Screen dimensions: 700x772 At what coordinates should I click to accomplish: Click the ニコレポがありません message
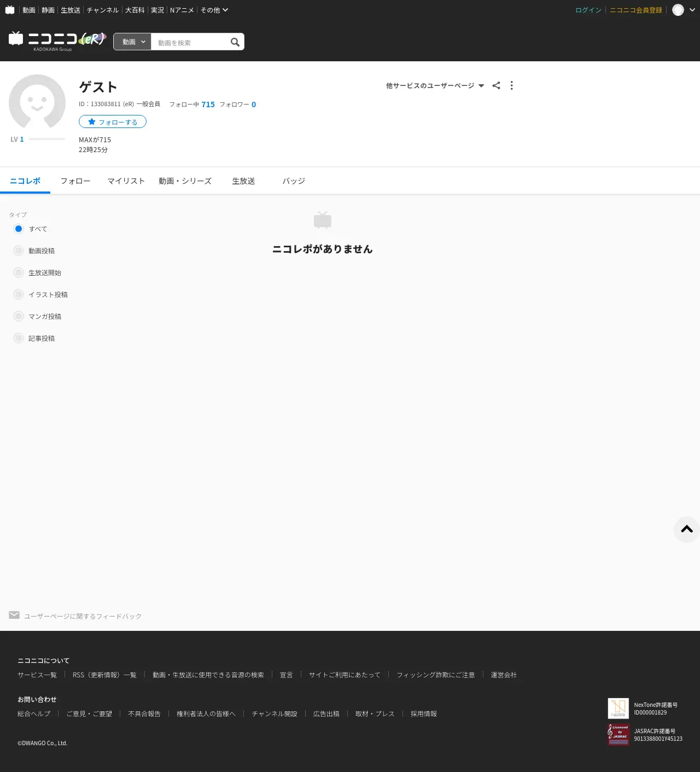tap(323, 249)
